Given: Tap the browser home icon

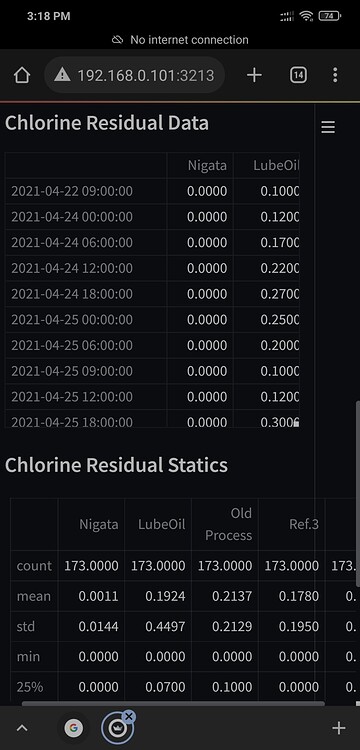Looking at the screenshot, I should tap(22, 75).
